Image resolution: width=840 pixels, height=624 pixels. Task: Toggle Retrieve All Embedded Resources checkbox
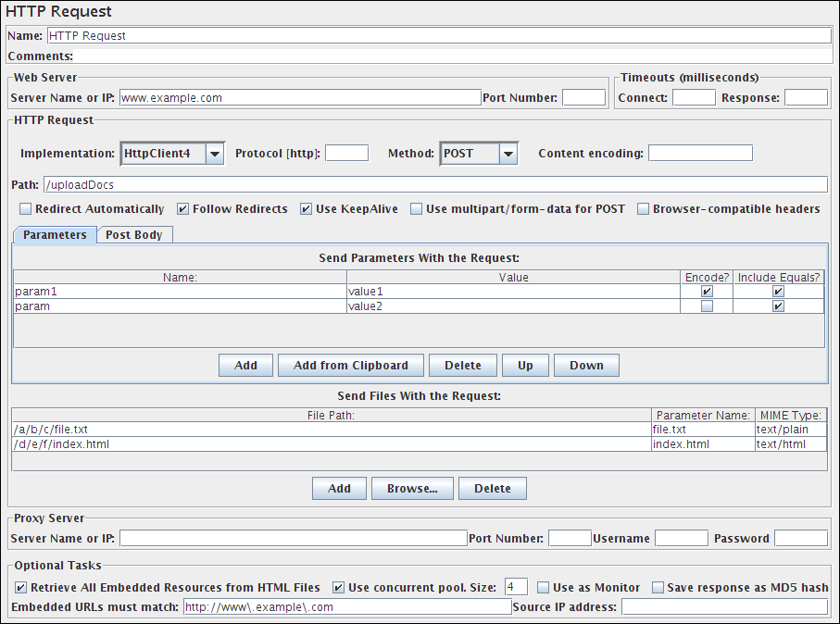(21, 588)
